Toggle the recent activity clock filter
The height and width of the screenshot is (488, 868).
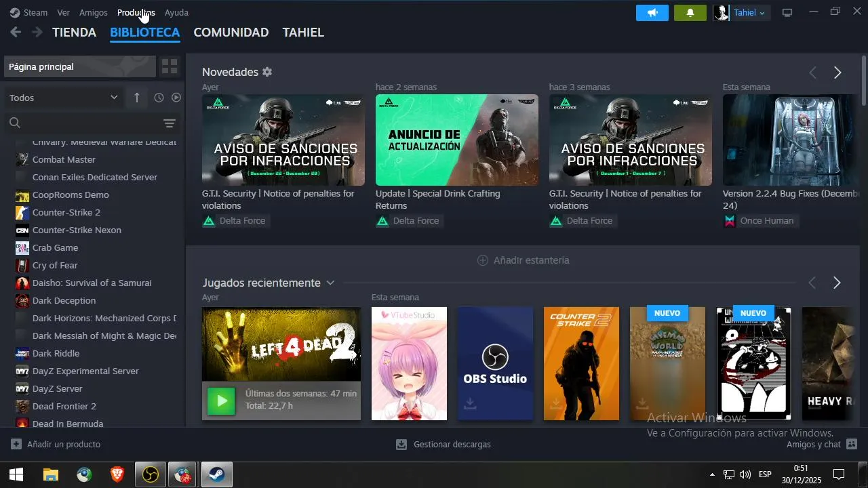click(159, 98)
